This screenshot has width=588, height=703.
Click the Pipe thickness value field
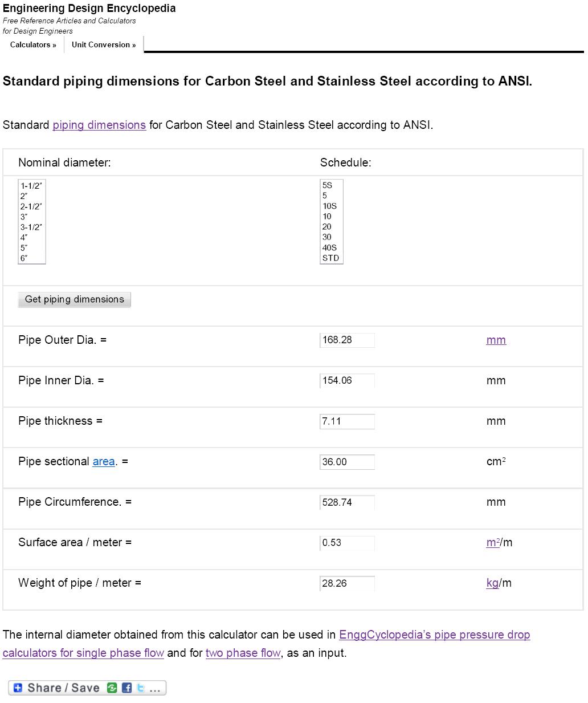(347, 421)
